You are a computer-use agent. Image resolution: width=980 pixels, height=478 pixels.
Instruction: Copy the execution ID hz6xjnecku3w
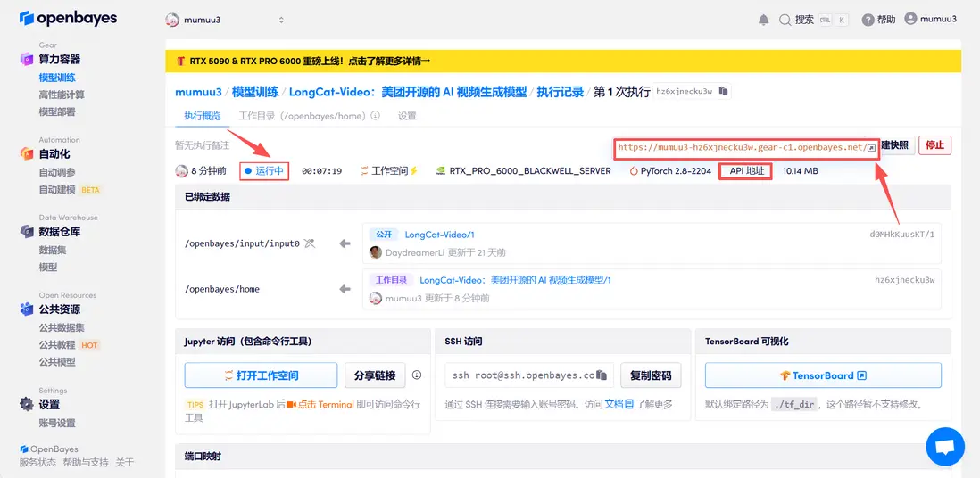coord(724,91)
